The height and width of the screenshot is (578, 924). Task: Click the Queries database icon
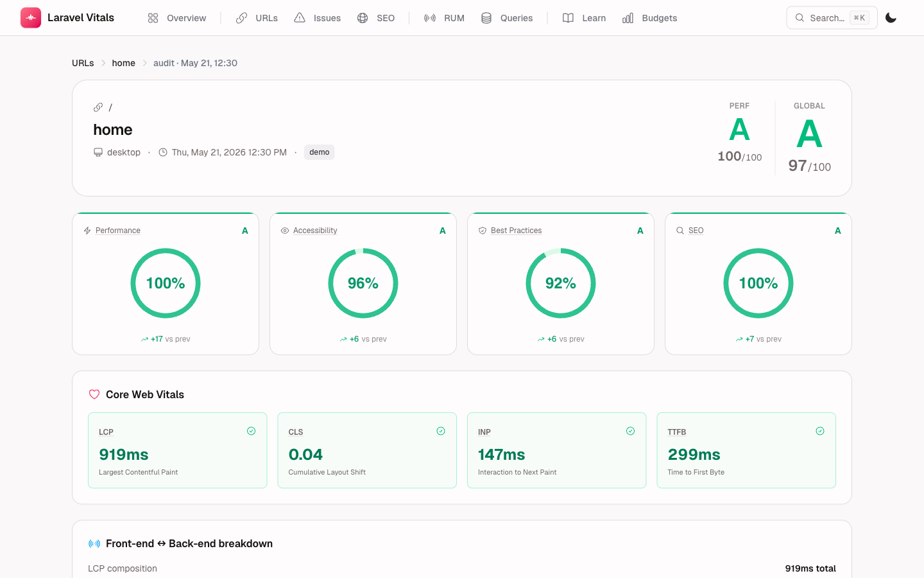click(x=486, y=18)
